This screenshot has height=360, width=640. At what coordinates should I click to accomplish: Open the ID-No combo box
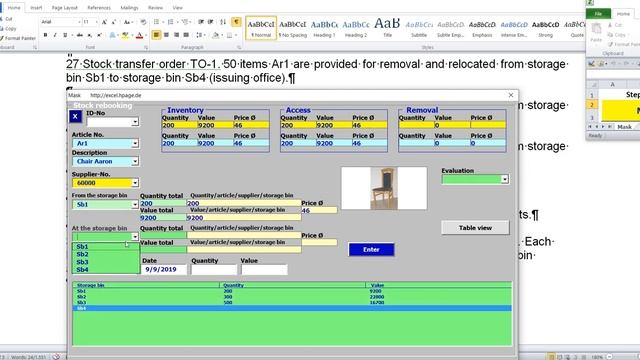(135, 122)
